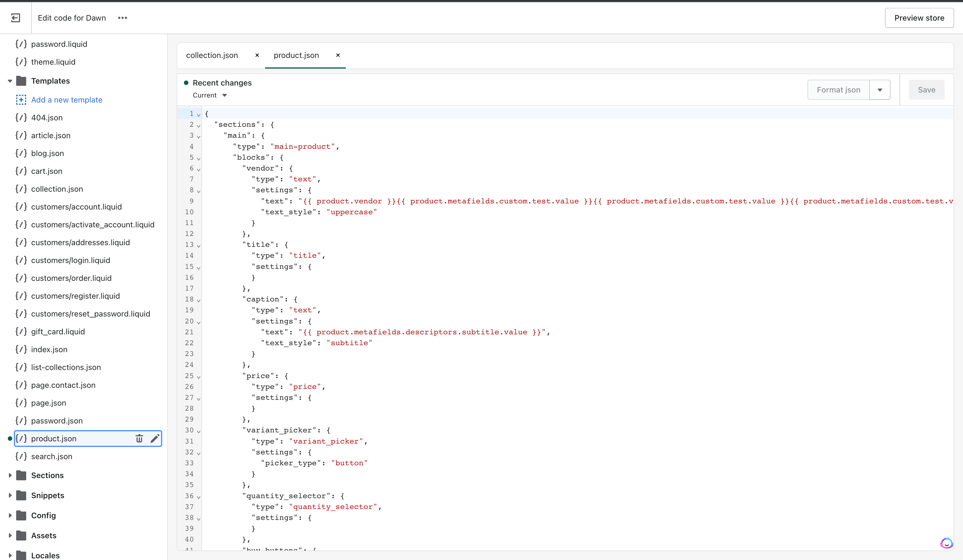Save the current changes
The image size is (963, 560).
[x=926, y=89]
